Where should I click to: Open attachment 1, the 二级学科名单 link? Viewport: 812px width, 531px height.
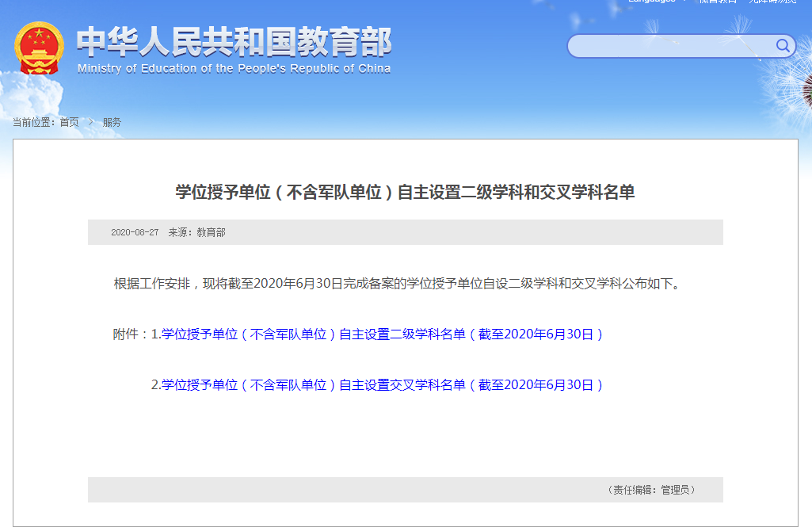(x=383, y=334)
